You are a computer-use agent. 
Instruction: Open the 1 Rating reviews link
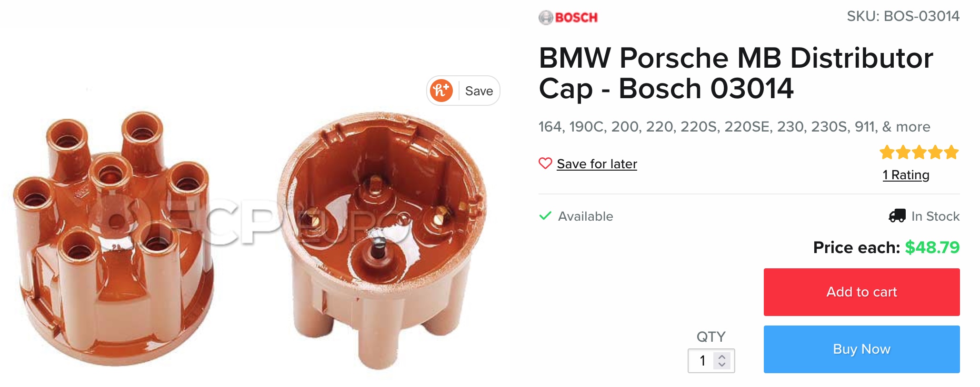click(x=906, y=175)
